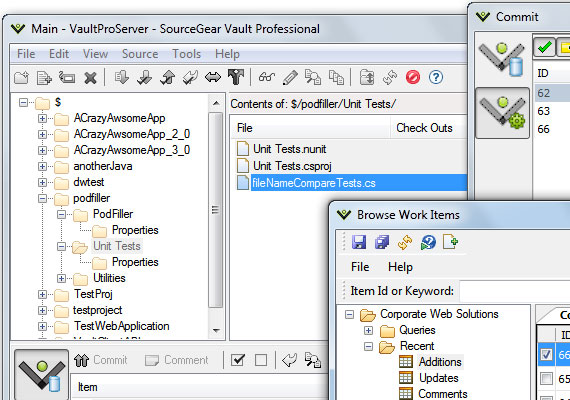Screen dimensions: 570x400
Task: Click the double-headed arrow toolbar icon
Action: (213, 77)
